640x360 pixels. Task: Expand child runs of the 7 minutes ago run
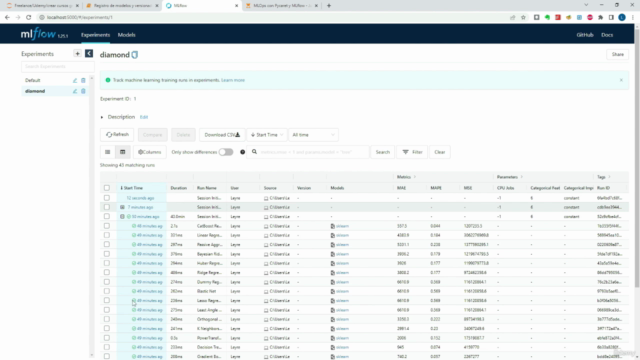point(122,207)
